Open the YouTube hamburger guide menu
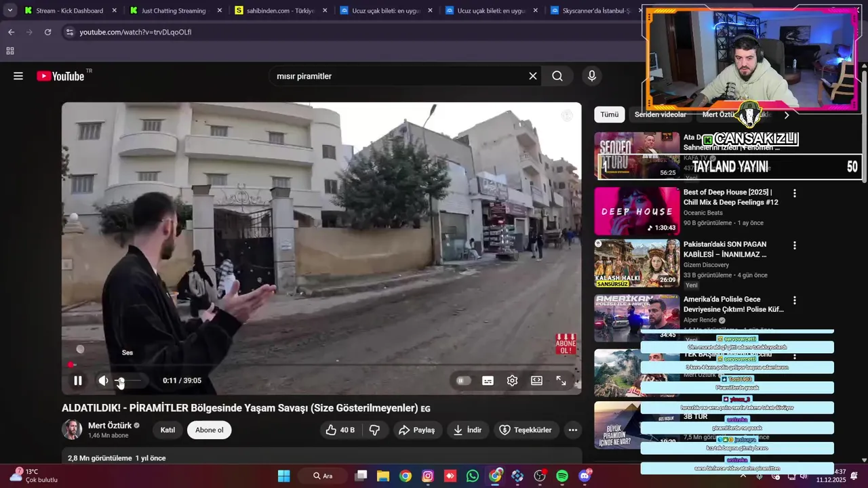This screenshot has height=488, width=868. (18, 76)
